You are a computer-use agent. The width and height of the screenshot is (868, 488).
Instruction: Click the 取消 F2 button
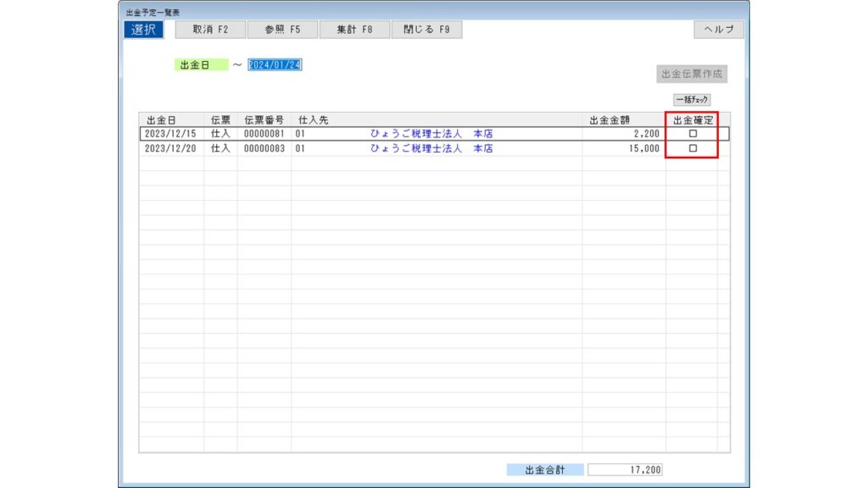(x=210, y=30)
